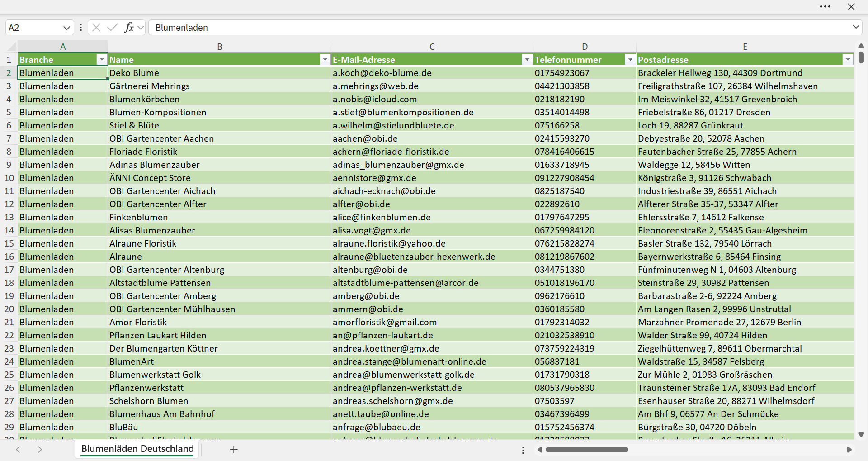Select cell OBI Gartencenter Mühlhausen

219,309
